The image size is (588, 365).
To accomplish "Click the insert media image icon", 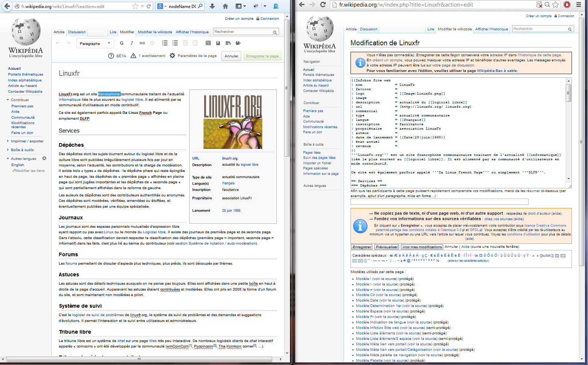I will click(208, 43).
